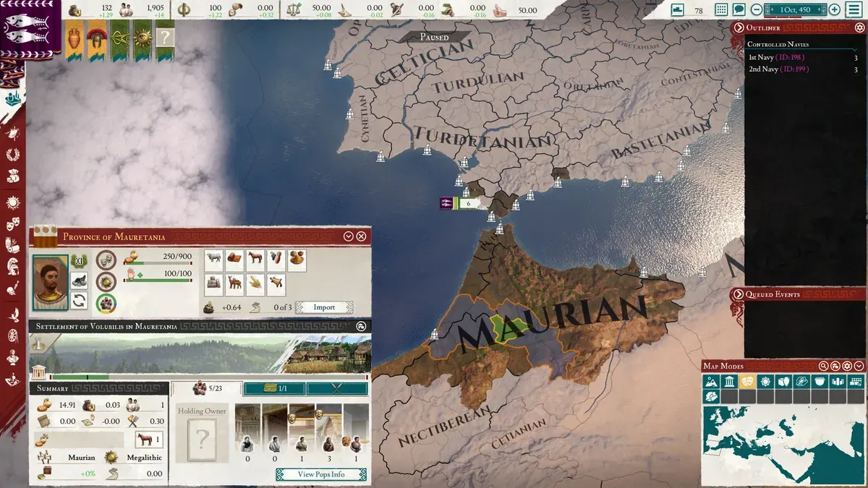Open the sidebar laurel wreath icon
868x488 pixels.
[12, 155]
